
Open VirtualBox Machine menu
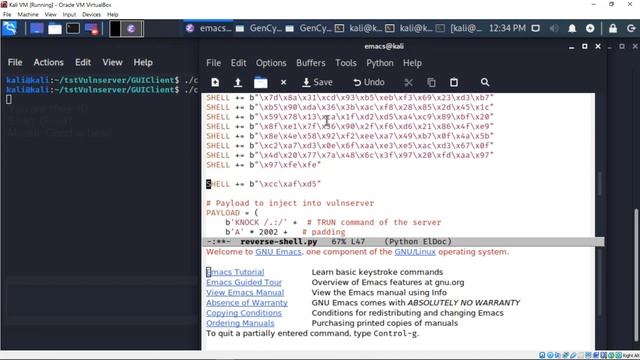point(28,14)
